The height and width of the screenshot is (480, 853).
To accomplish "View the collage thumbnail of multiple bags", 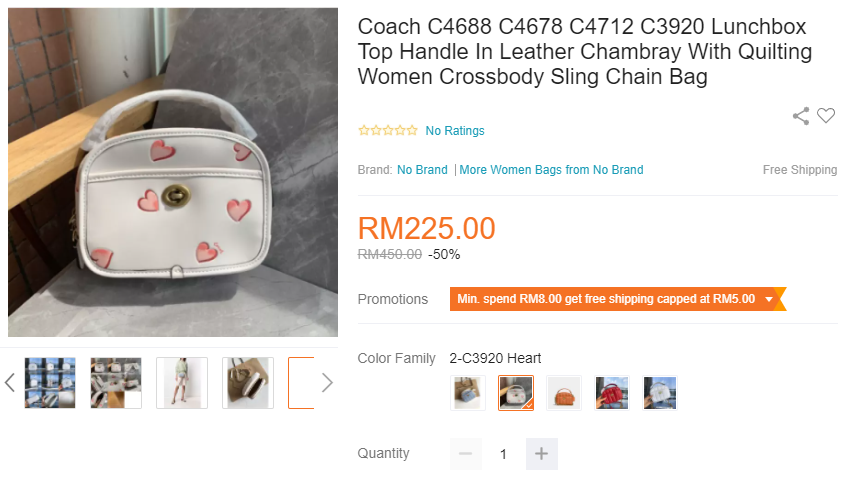I will pyautogui.click(x=50, y=383).
